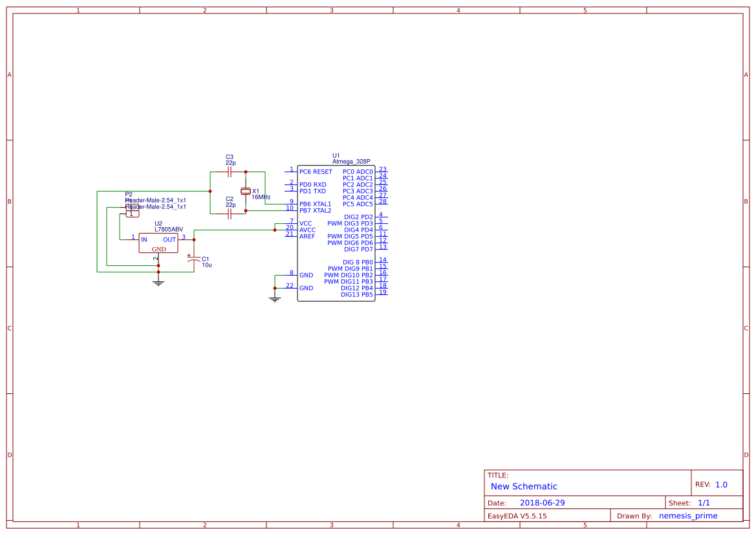
Task: Click the DIG13 PB5 pin label
Action: [357, 295]
